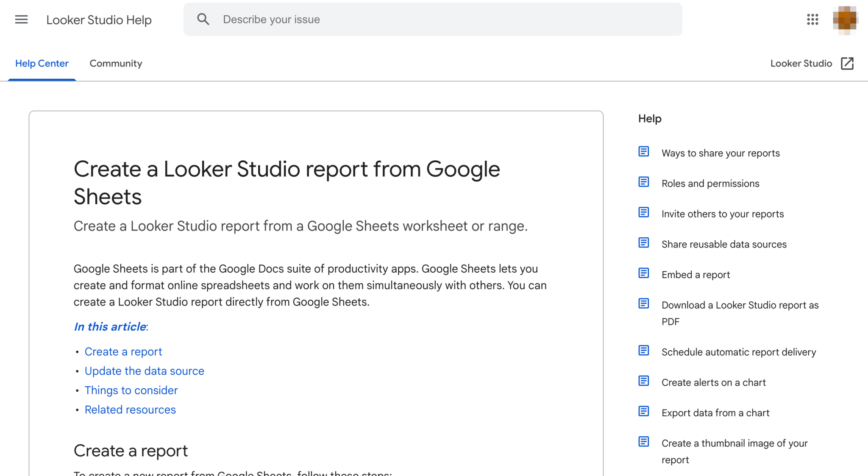Open the Update the data source link
Image resolution: width=868 pixels, height=476 pixels.
tap(144, 371)
